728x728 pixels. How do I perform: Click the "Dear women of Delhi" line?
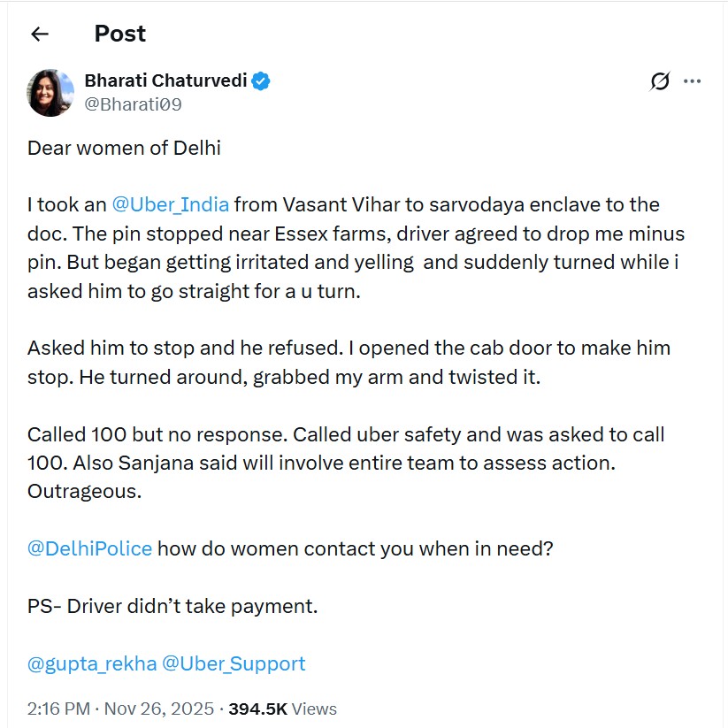coord(124,148)
